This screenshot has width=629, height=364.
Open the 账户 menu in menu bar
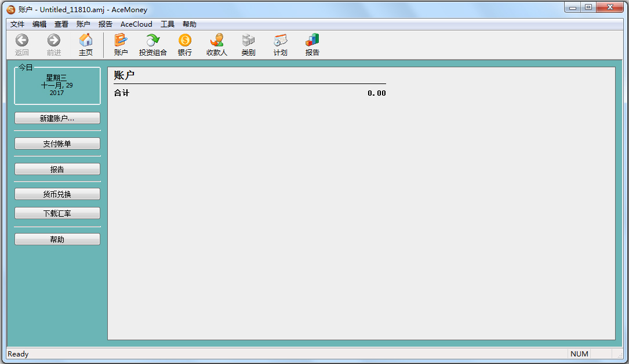83,24
